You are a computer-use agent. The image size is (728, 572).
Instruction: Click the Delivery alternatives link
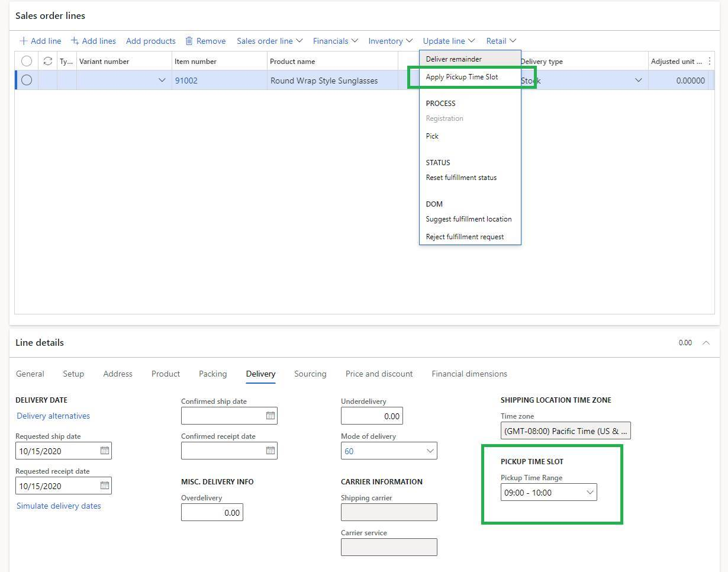(x=53, y=416)
